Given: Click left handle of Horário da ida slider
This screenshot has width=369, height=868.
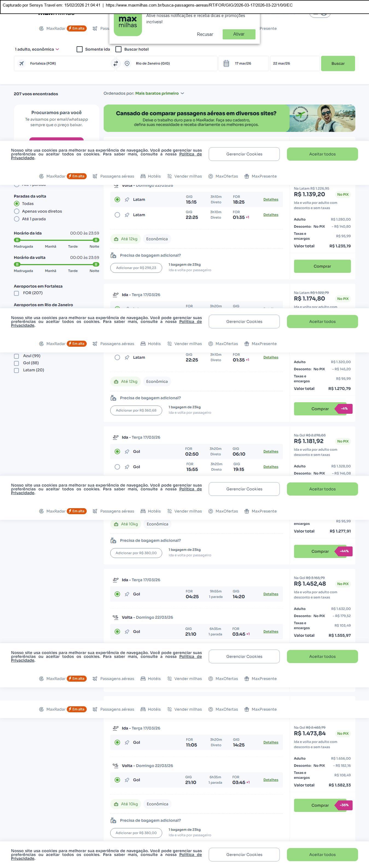Looking at the screenshot, I should point(17,240).
